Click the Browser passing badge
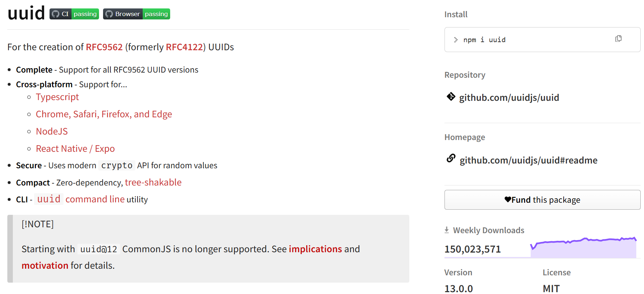This screenshot has height=294, width=644. click(136, 14)
